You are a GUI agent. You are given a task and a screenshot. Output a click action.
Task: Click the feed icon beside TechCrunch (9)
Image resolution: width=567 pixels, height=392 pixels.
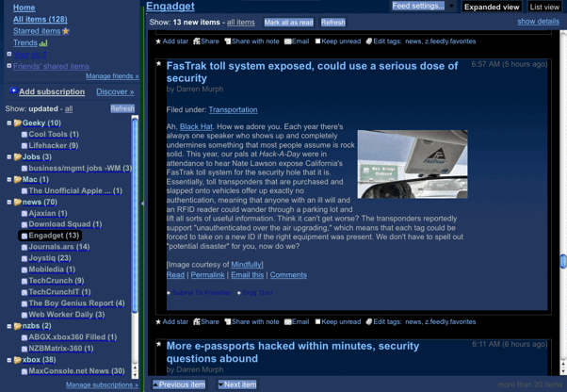(24, 281)
